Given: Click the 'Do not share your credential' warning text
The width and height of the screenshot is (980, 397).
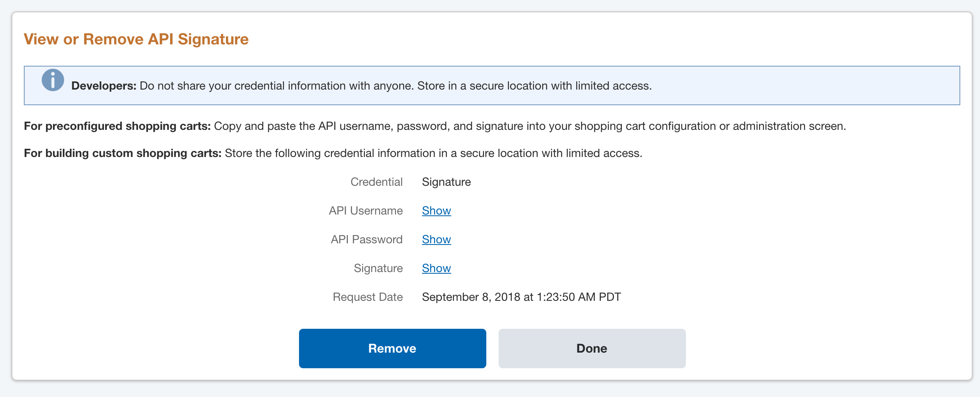Looking at the screenshot, I should [395, 86].
